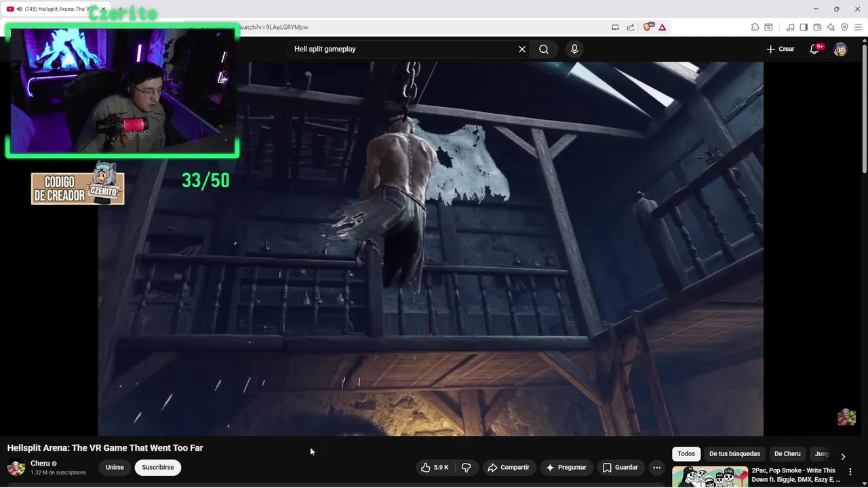Open the tab search icon in the toolbar
The height and width of the screenshot is (488, 868).
click(x=768, y=27)
